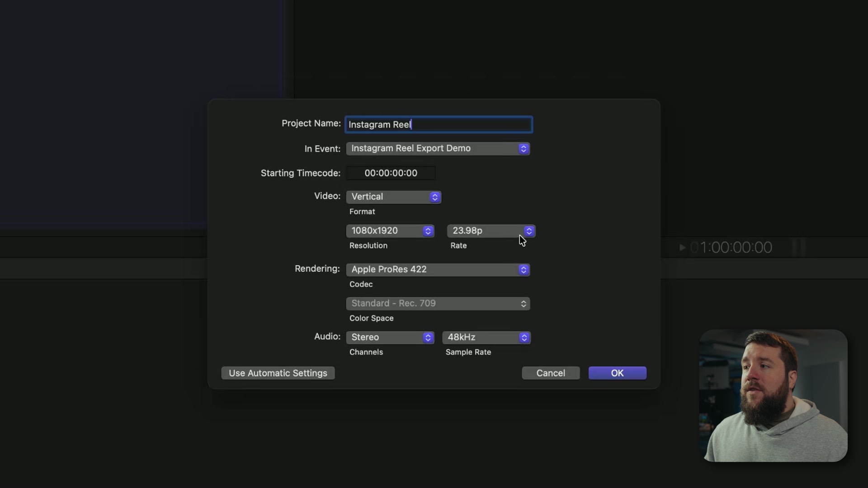
Task: Click Use Automatic Settings button
Action: click(278, 373)
